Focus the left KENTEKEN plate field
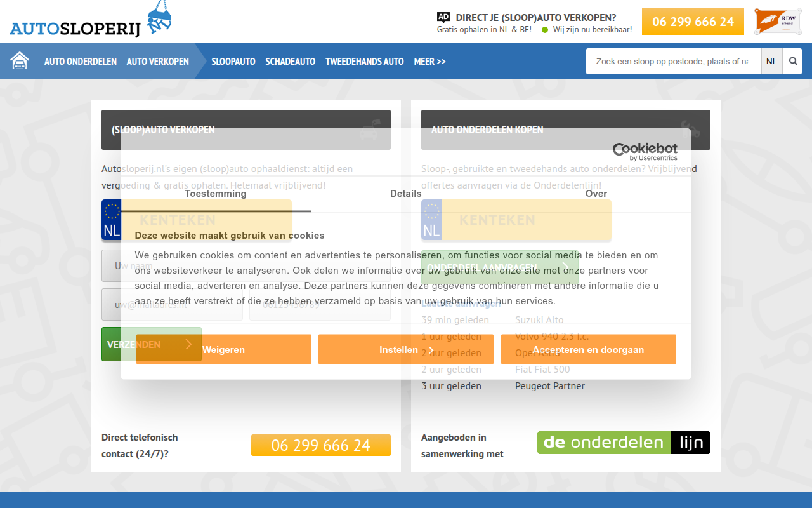Viewport: 812px width, 508px height. click(197, 220)
